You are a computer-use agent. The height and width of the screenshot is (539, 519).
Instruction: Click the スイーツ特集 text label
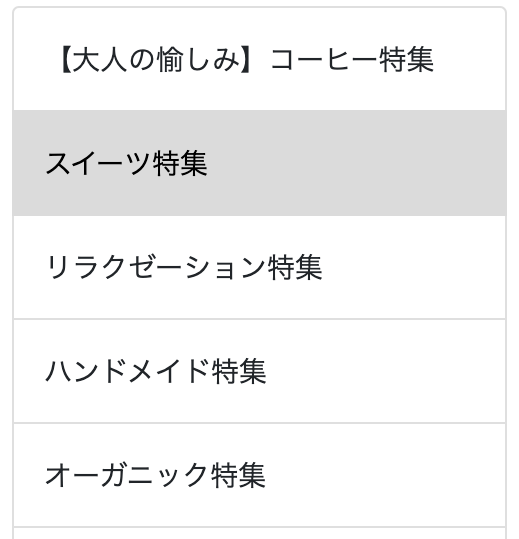126,164
